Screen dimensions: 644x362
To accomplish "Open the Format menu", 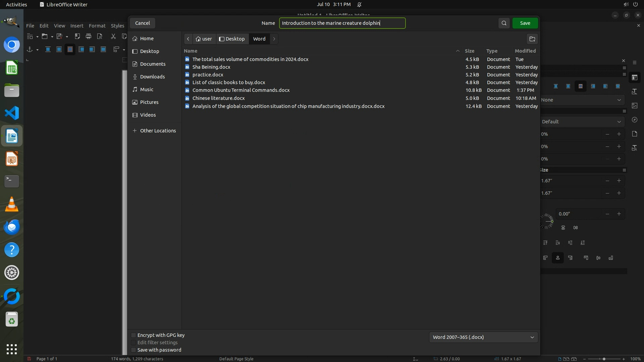I will click(97, 26).
